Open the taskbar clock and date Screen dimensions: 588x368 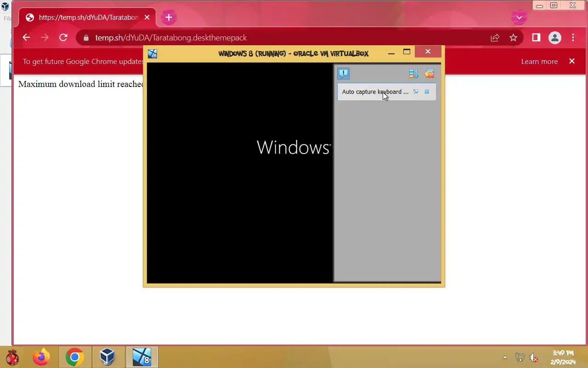pyautogui.click(x=563, y=357)
